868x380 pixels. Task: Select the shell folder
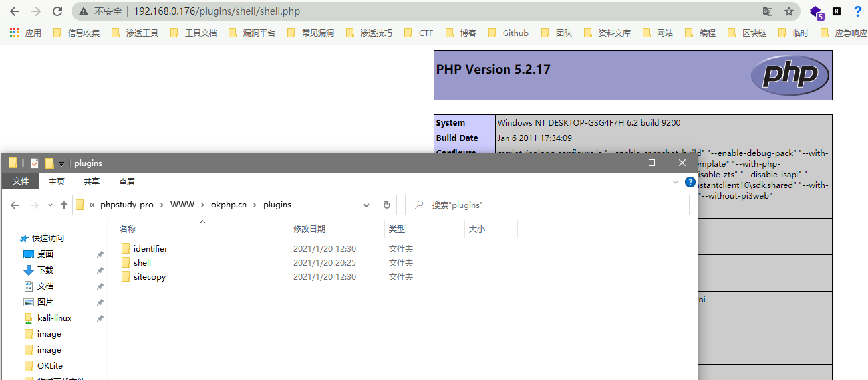pos(142,263)
